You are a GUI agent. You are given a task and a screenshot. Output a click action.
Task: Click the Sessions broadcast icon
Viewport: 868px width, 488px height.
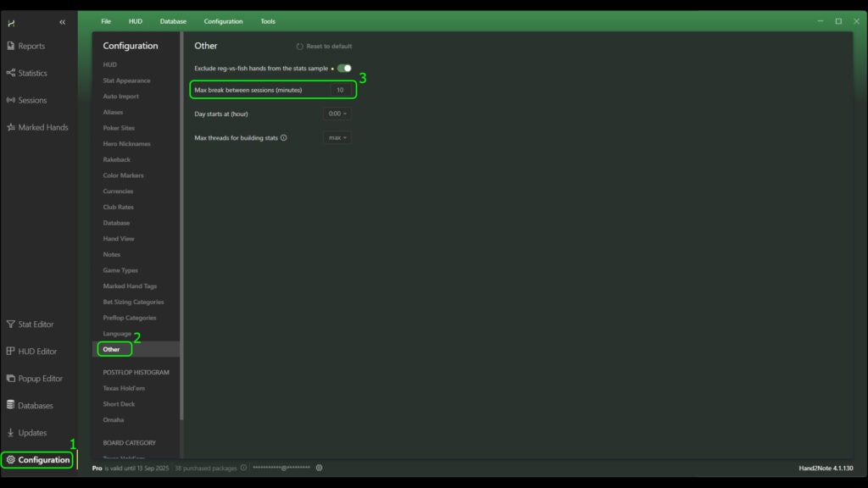click(11, 100)
